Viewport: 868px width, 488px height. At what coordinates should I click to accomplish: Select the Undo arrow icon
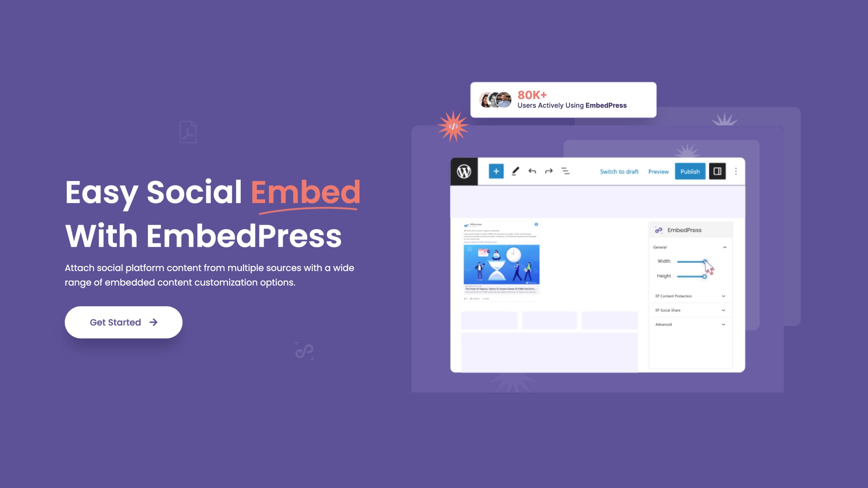point(532,171)
